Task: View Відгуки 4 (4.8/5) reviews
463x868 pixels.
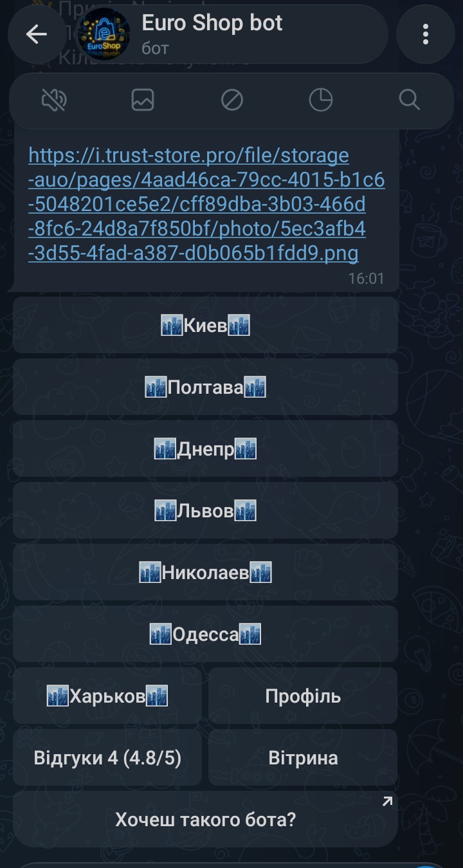Action: (x=107, y=758)
